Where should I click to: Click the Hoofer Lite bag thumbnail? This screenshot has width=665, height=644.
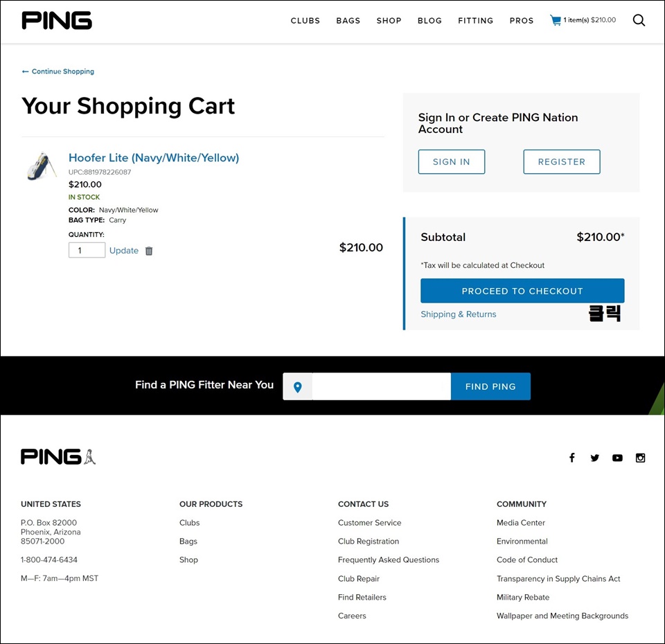coord(42,166)
